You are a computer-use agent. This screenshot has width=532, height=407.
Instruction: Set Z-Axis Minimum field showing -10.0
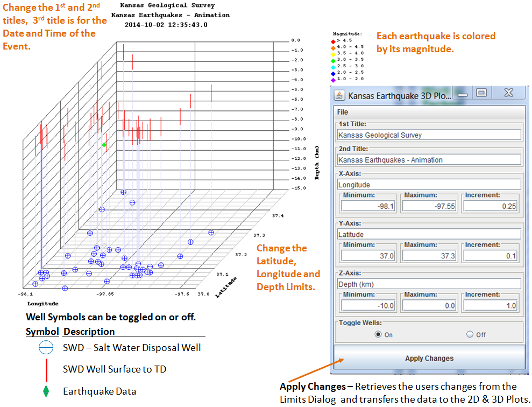368,305
